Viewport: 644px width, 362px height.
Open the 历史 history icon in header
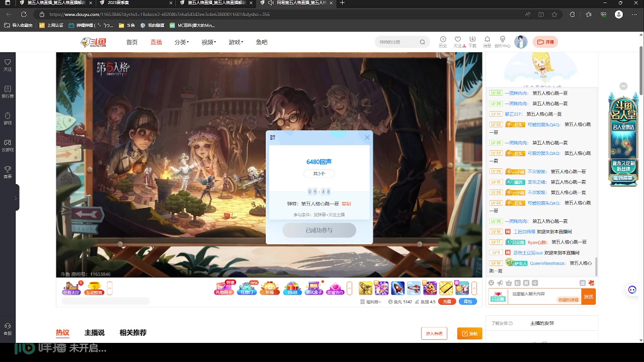click(x=443, y=42)
